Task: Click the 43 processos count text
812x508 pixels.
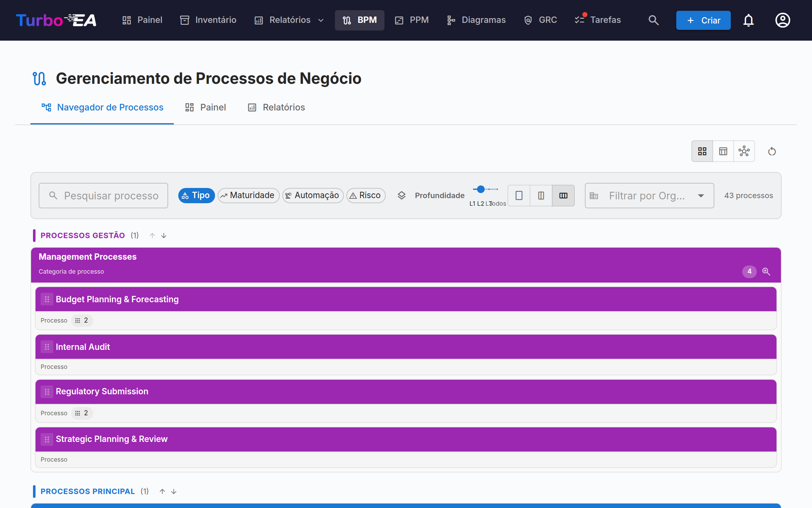Action: pos(749,196)
